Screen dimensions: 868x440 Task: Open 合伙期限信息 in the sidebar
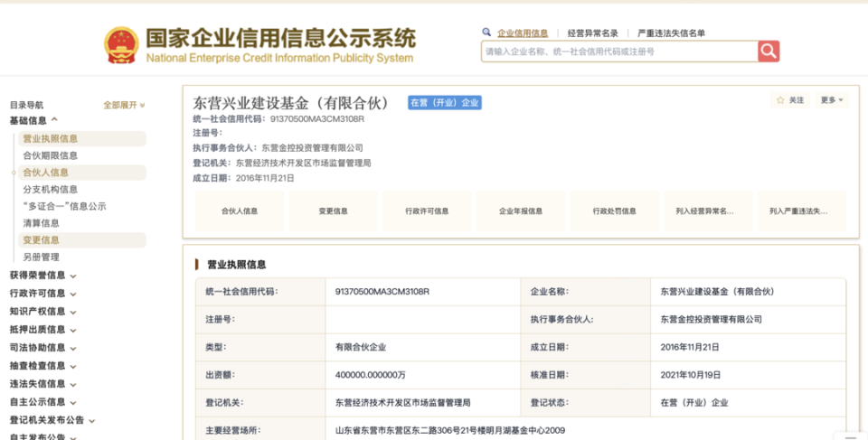pyautogui.click(x=51, y=155)
